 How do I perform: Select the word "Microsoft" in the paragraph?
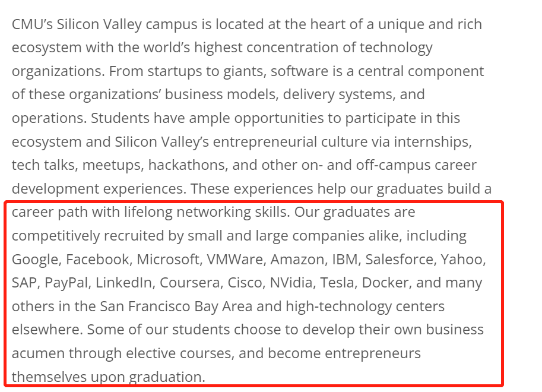[168, 259]
